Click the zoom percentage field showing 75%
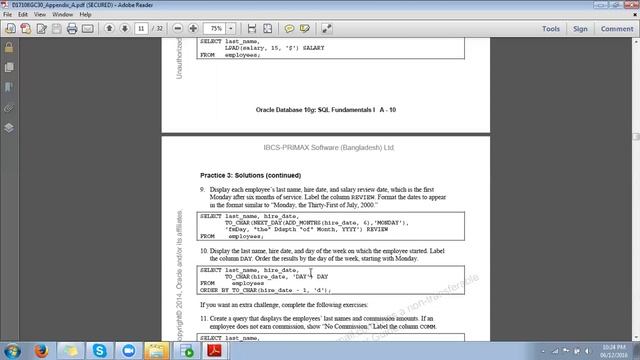 tap(215, 29)
